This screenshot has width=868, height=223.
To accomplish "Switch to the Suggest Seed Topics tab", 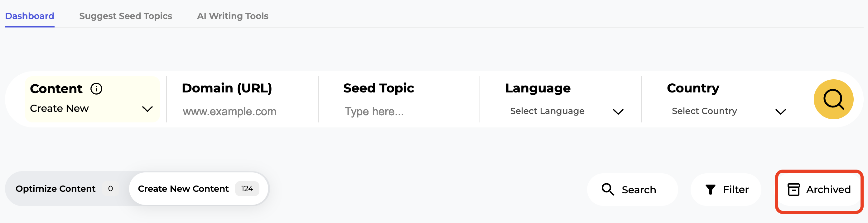I will point(126,16).
